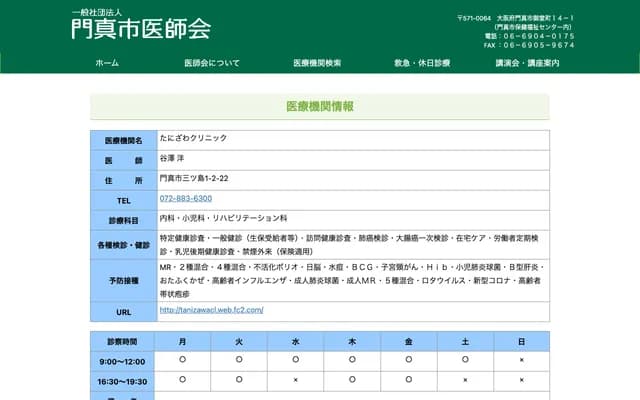Open the 講演会・講座案内 menu item
The width and height of the screenshot is (640, 400).
pyautogui.click(x=527, y=63)
